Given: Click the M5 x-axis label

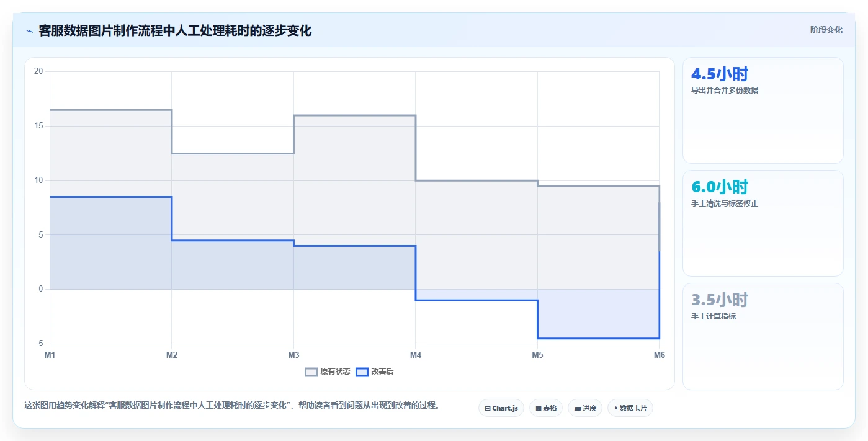Looking at the screenshot, I should pos(537,355).
